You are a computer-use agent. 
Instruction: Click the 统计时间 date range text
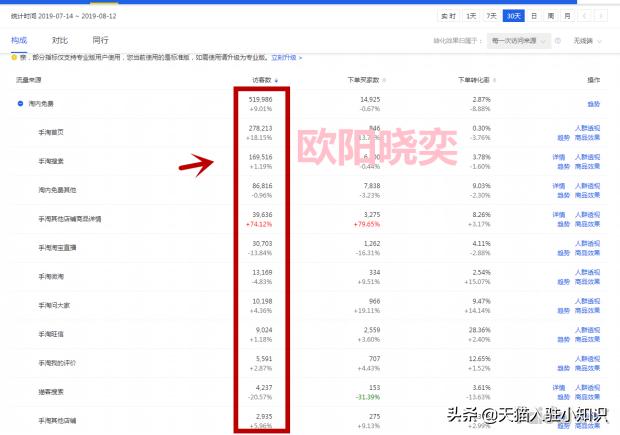(64, 16)
